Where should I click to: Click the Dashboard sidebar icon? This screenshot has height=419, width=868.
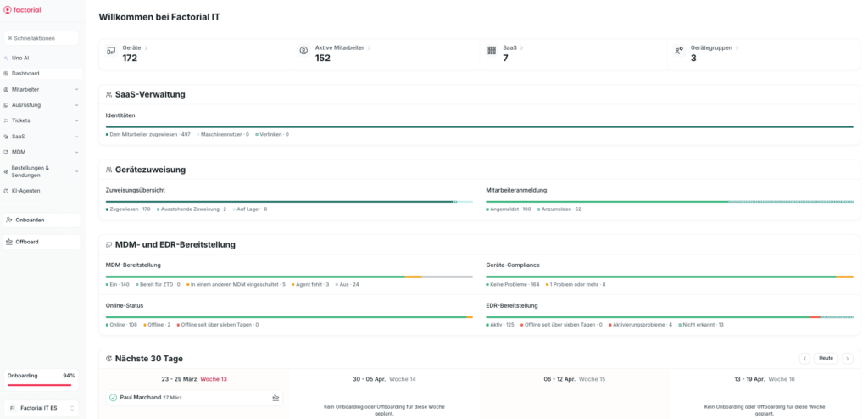pos(7,74)
